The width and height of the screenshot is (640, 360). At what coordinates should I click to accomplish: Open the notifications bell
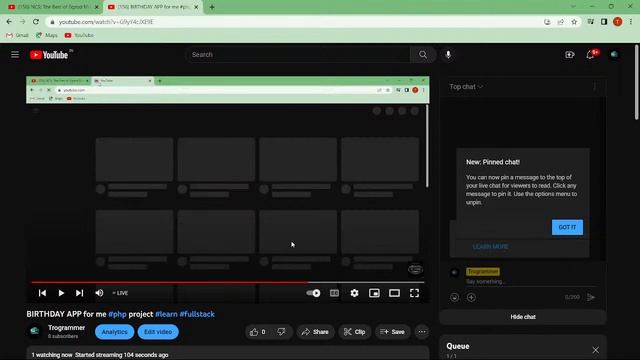point(590,54)
